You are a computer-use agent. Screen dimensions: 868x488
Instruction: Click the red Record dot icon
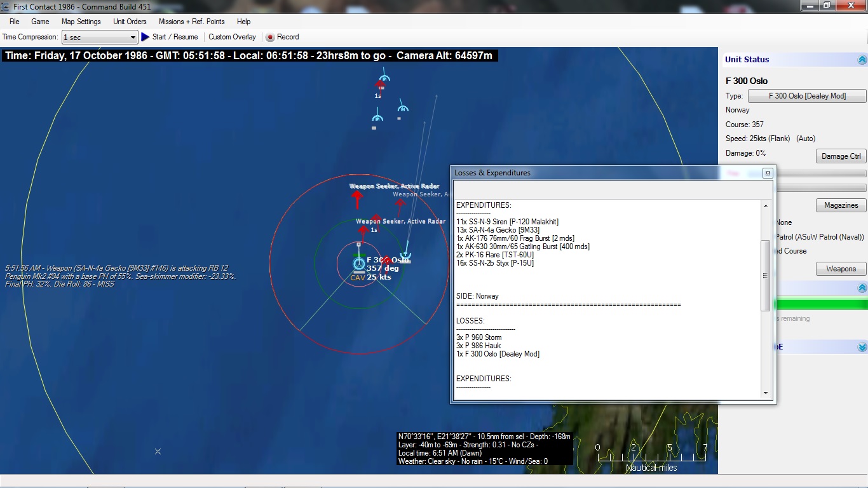(x=270, y=37)
